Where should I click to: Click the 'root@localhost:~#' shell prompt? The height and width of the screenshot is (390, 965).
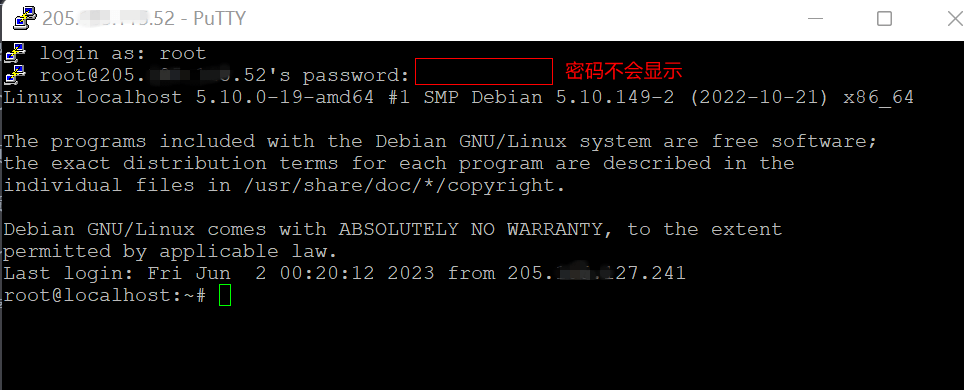[105, 295]
